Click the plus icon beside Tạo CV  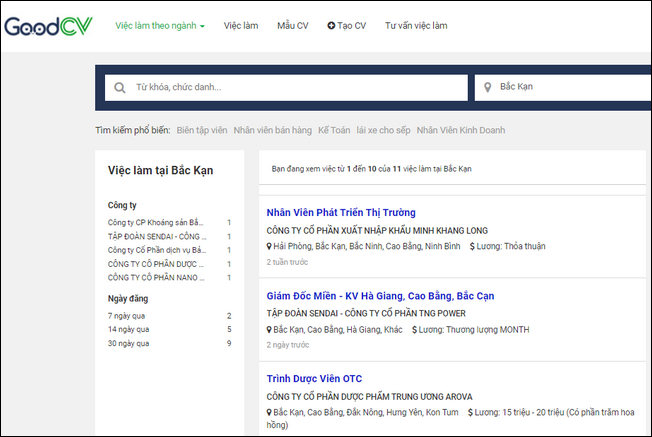[331, 25]
